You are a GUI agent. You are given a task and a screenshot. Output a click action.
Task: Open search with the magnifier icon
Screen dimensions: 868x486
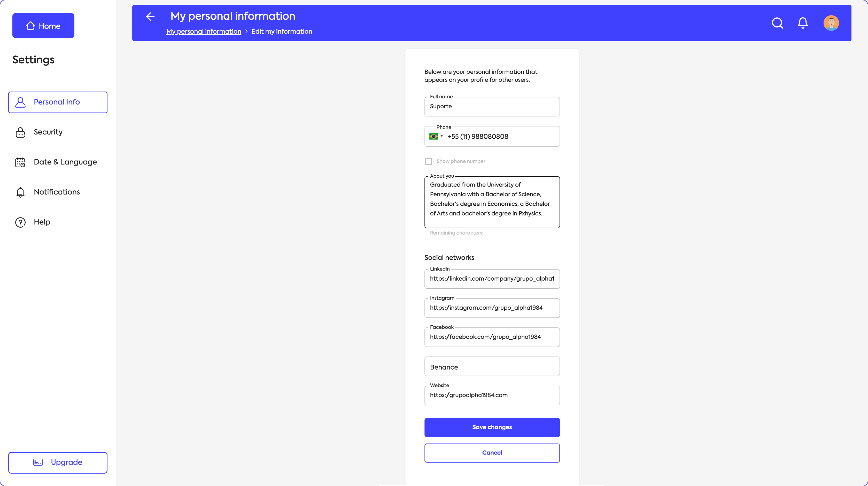click(777, 23)
